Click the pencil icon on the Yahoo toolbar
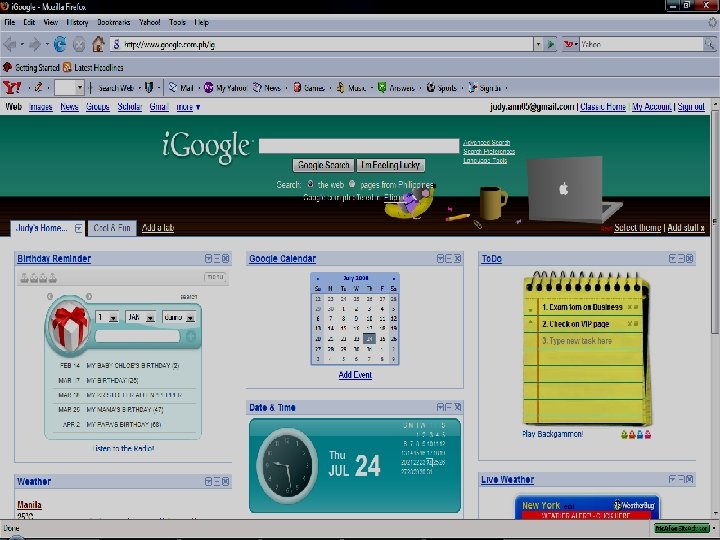Viewport: 720px width, 540px height. (39, 87)
